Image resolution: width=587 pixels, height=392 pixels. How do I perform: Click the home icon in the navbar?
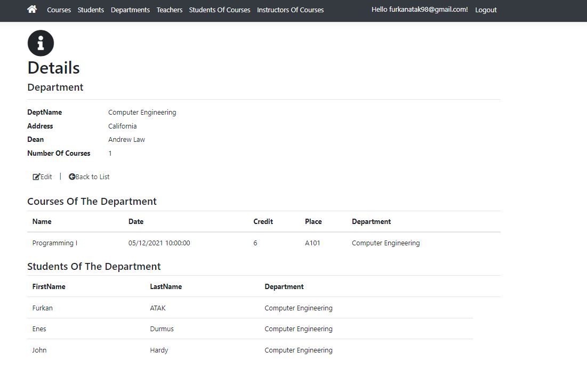click(31, 9)
